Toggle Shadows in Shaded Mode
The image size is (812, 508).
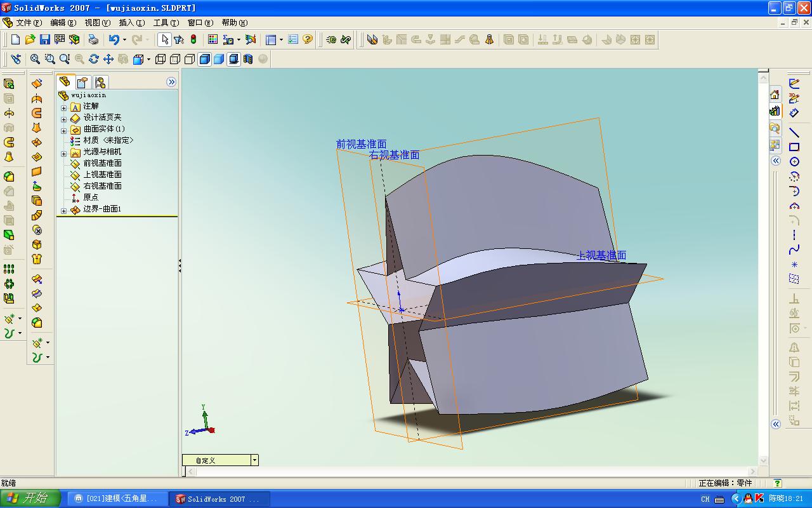click(233, 59)
